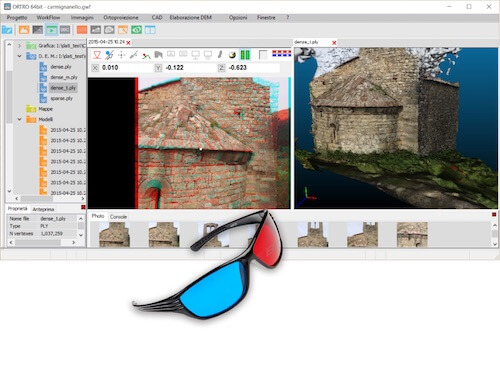Click the green-yellow sphere icon
Screen dimensions: 500x374
(232, 55)
